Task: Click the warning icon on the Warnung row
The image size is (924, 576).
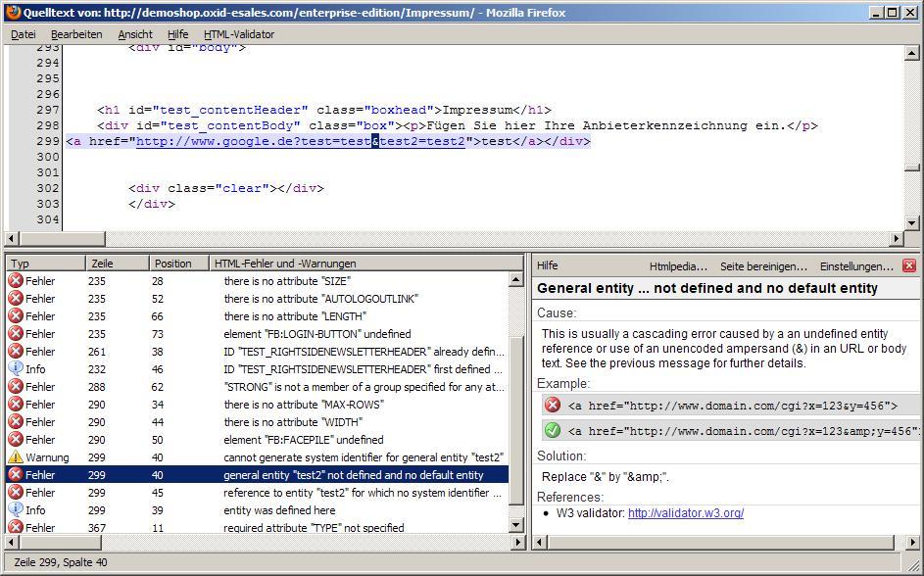Action: 16,457
